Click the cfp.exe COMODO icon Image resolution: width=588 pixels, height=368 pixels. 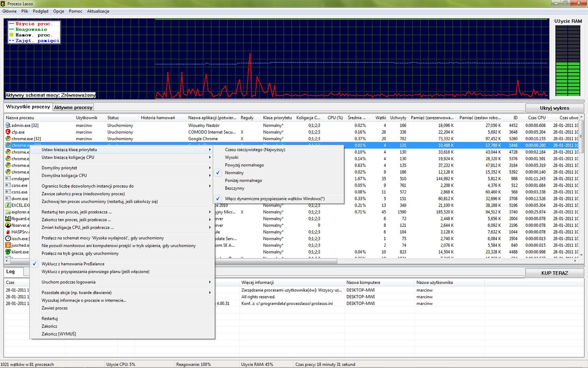[8, 132]
